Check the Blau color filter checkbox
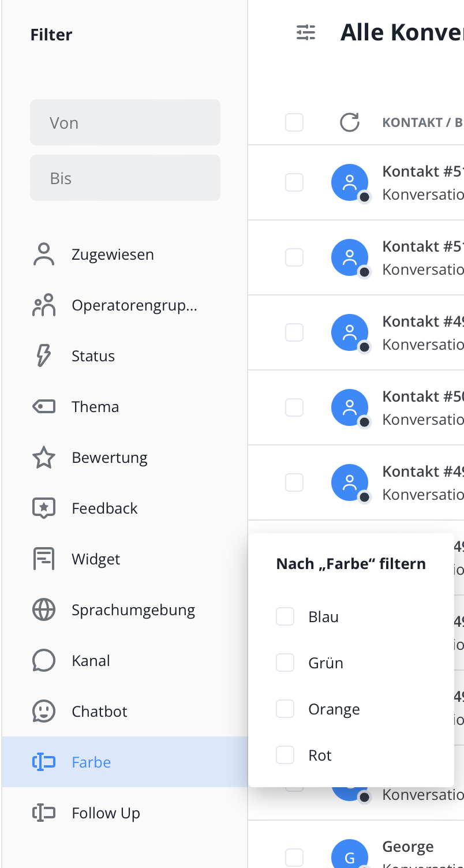 coord(285,616)
